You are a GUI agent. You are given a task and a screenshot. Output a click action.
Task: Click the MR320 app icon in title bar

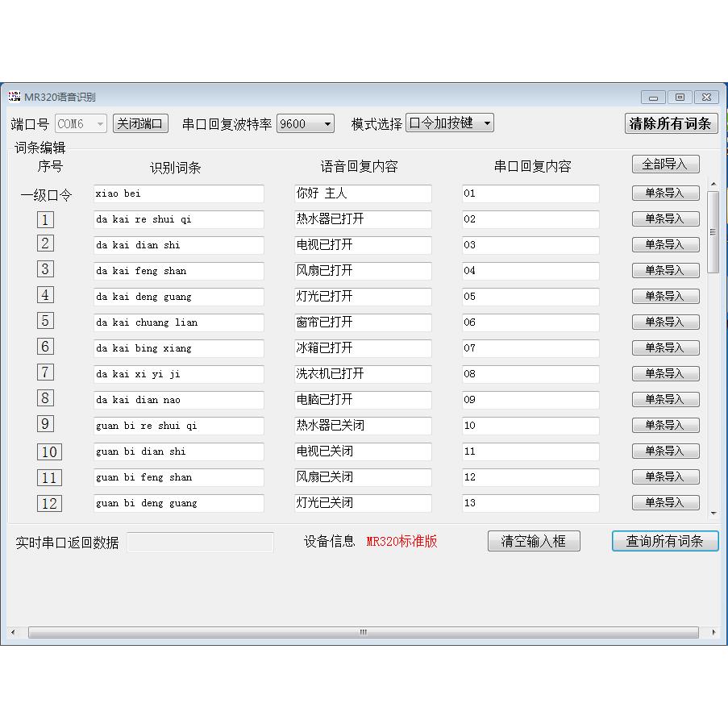pyautogui.click(x=14, y=96)
